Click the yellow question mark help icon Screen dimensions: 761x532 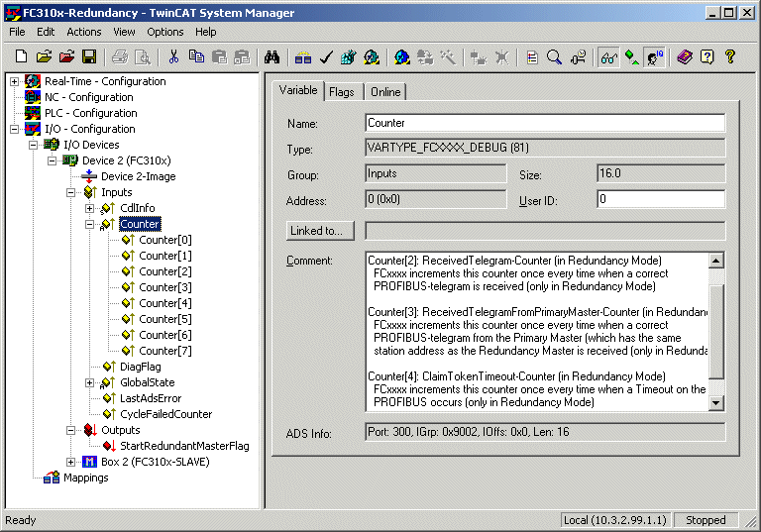(x=730, y=57)
